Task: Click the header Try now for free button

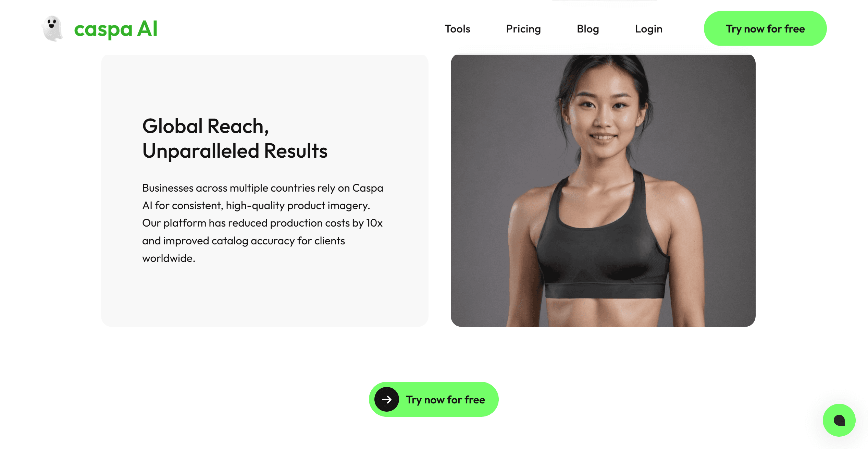Action: tap(765, 28)
